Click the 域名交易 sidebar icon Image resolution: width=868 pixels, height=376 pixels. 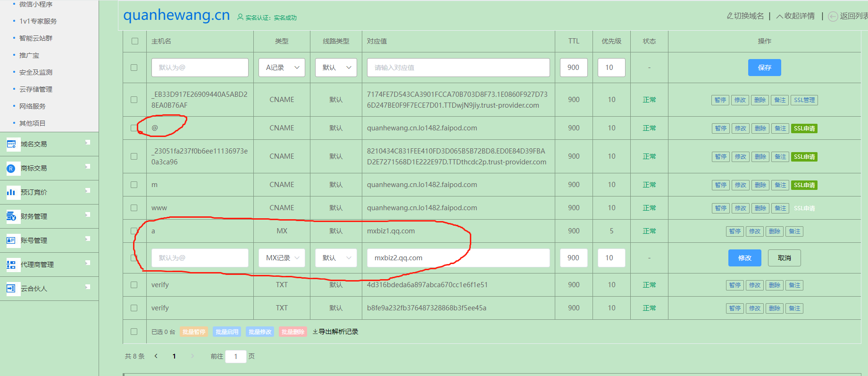(x=11, y=144)
